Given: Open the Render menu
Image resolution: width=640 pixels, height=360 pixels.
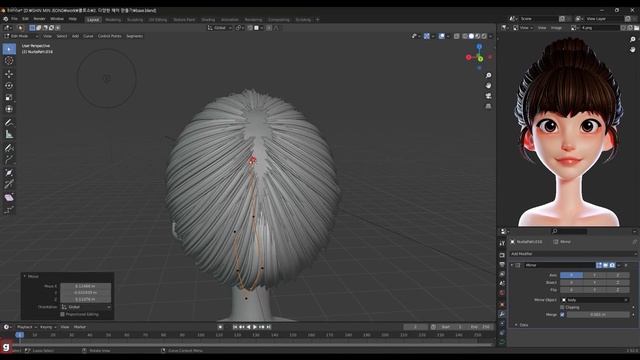Looking at the screenshot, I should pyautogui.click(x=39, y=19).
